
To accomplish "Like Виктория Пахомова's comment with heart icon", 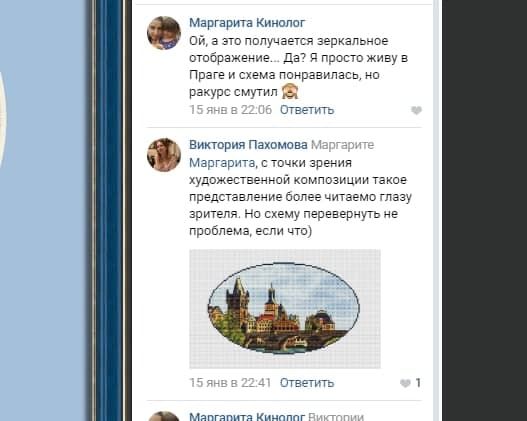I will (x=405, y=383).
